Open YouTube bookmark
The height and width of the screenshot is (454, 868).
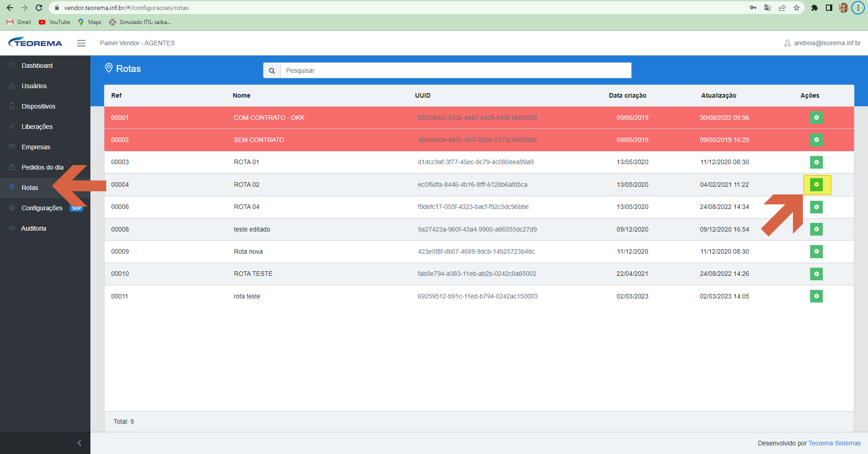[54, 22]
